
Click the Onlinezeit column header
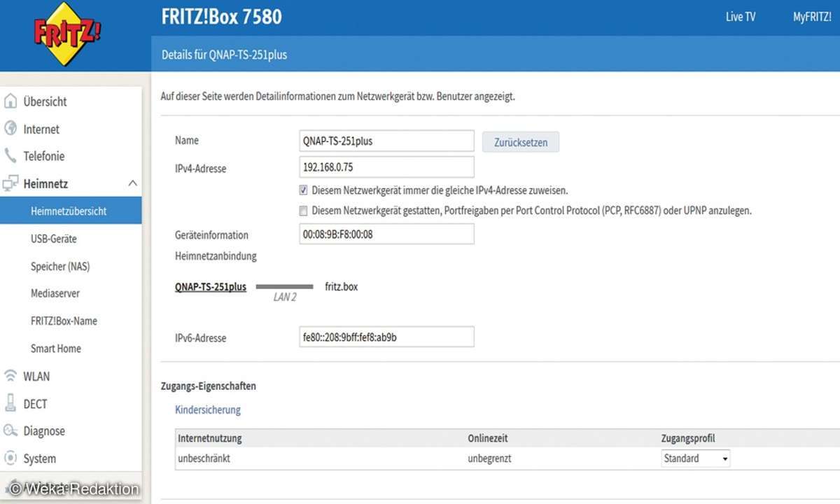[x=488, y=438]
